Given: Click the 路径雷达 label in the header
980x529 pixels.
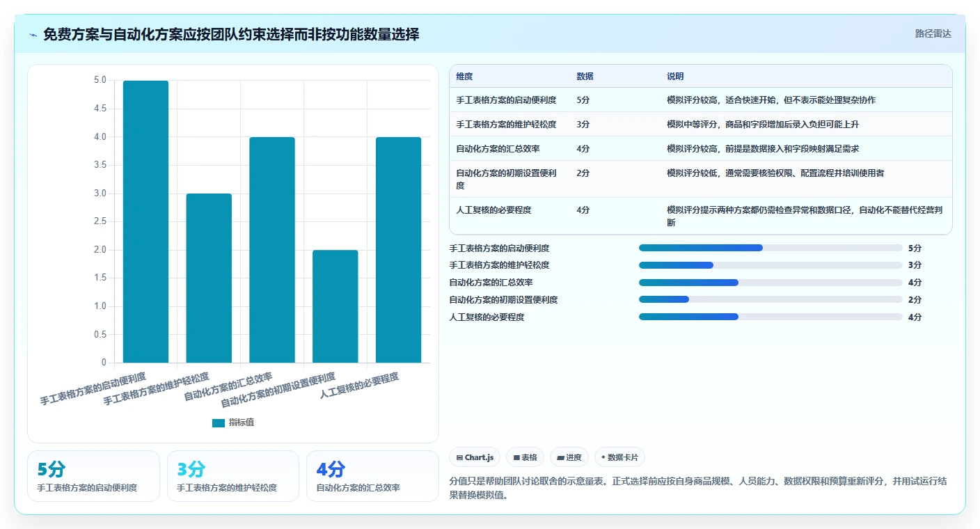Looking at the screenshot, I should (x=933, y=33).
